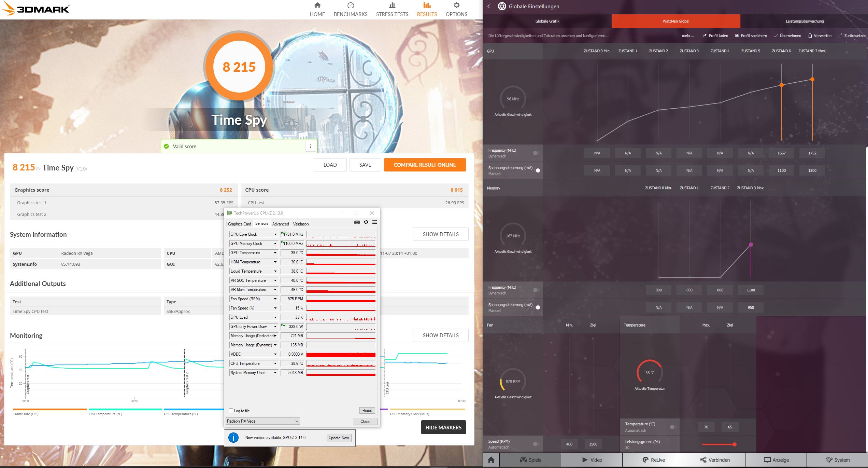Viewport: 868px width, 468px height.
Task: Click the Leistungsgrenze power limit slider
Action: (734, 444)
